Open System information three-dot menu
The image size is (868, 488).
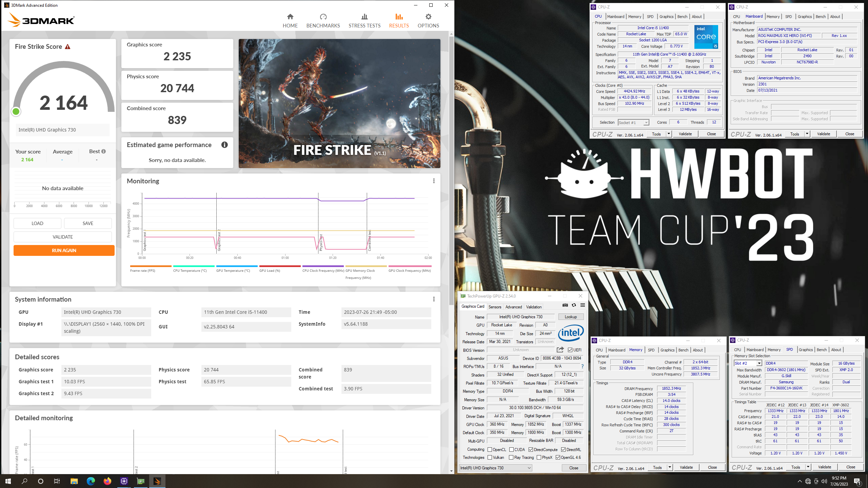pos(434,299)
